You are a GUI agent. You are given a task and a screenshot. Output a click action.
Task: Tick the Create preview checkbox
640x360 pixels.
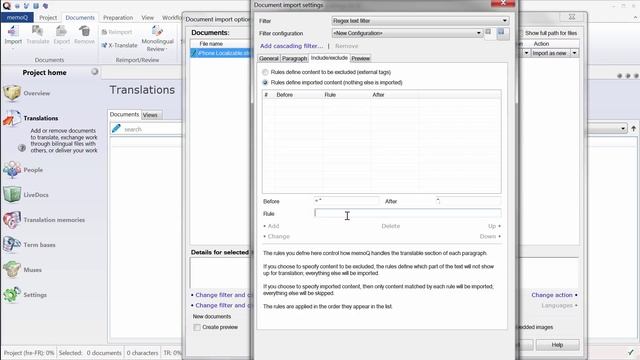(x=197, y=327)
